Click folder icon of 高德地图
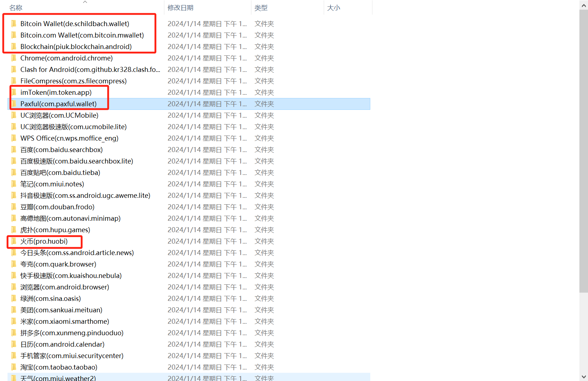 point(14,218)
